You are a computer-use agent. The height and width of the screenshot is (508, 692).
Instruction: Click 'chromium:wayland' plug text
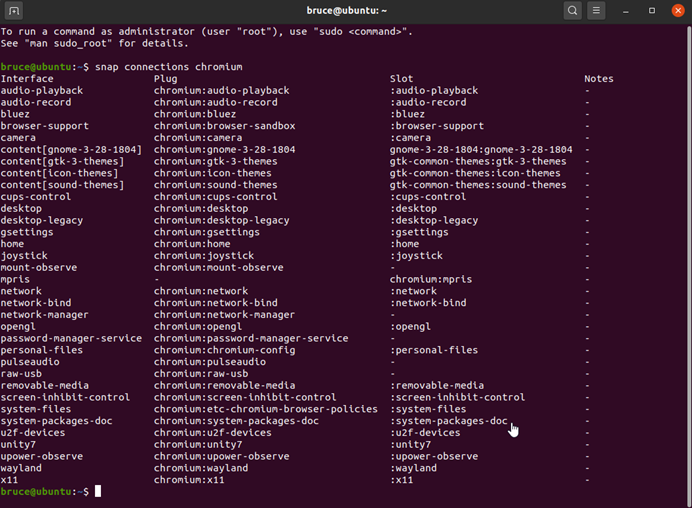[x=201, y=468]
